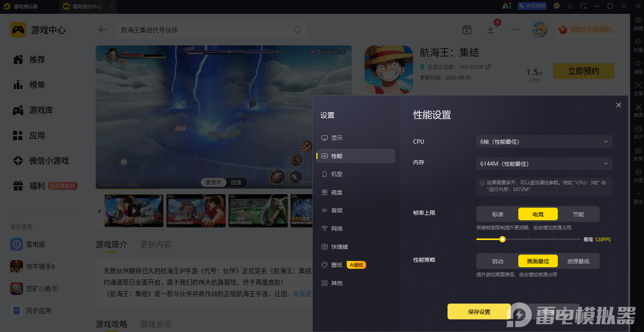Open the 音频 settings tab
The width and height of the screenshot is (644, 332).
coord(356,210)
